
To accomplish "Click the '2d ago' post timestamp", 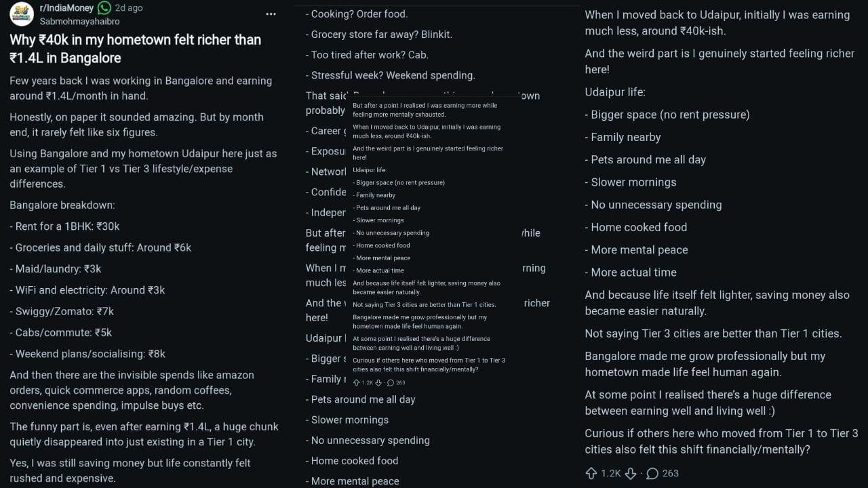I will tap(129, 8).
